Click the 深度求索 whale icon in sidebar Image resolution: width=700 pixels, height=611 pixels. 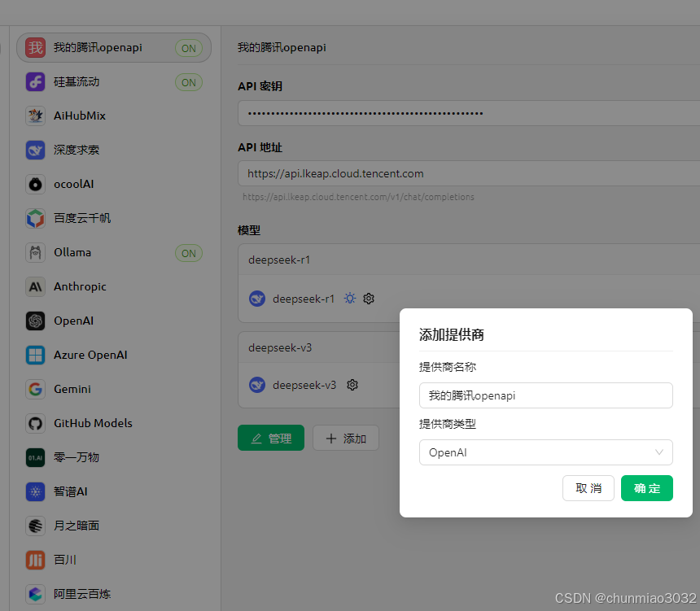coord(35,150)
